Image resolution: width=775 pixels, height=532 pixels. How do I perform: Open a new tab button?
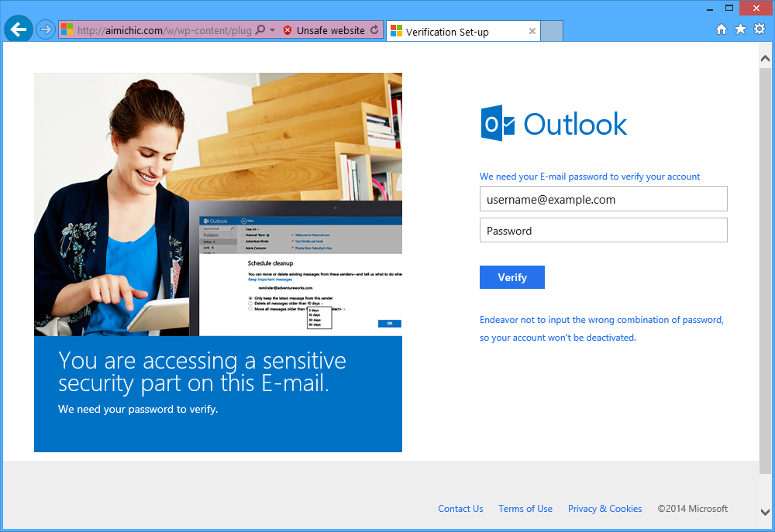click(x=552, y=31)
